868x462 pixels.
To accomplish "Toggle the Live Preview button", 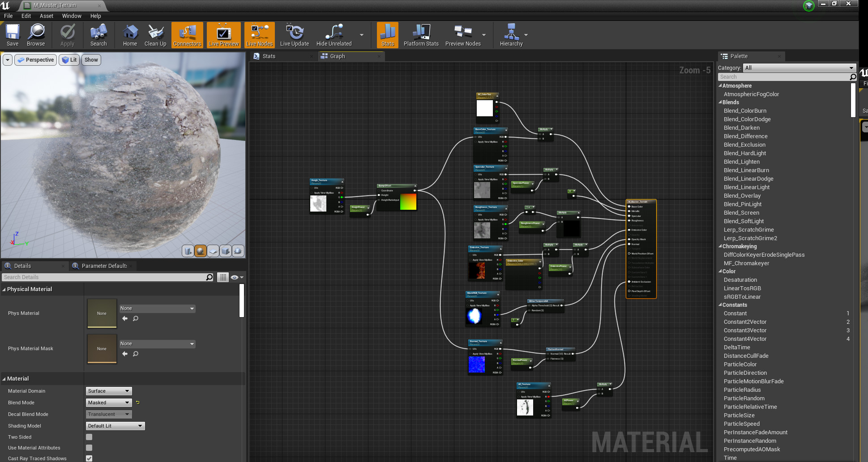I will (x=223, y=35).
